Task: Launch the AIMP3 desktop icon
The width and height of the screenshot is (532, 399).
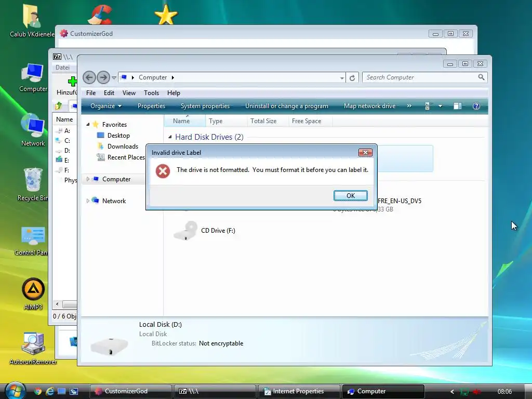Action: click(x=33, y=294)
